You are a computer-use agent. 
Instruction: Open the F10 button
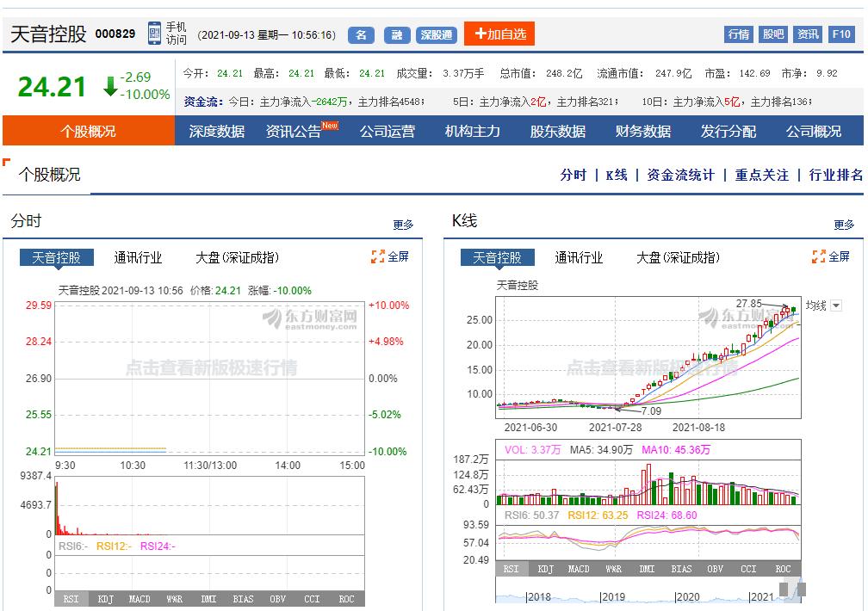841,34
